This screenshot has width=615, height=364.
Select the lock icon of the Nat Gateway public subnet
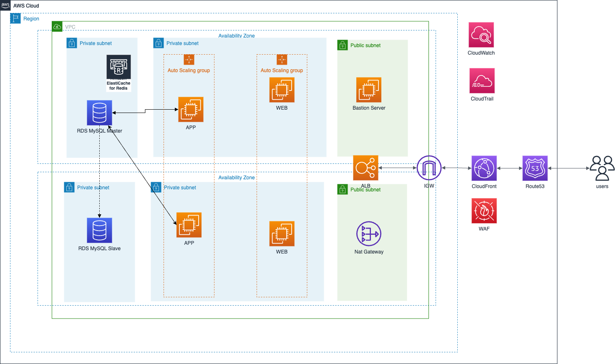343,189
